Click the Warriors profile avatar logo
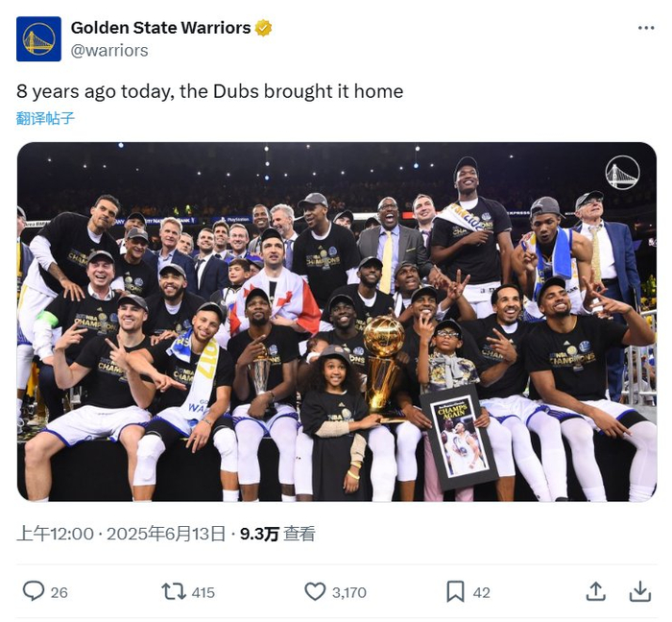 [x=39, y=39]
